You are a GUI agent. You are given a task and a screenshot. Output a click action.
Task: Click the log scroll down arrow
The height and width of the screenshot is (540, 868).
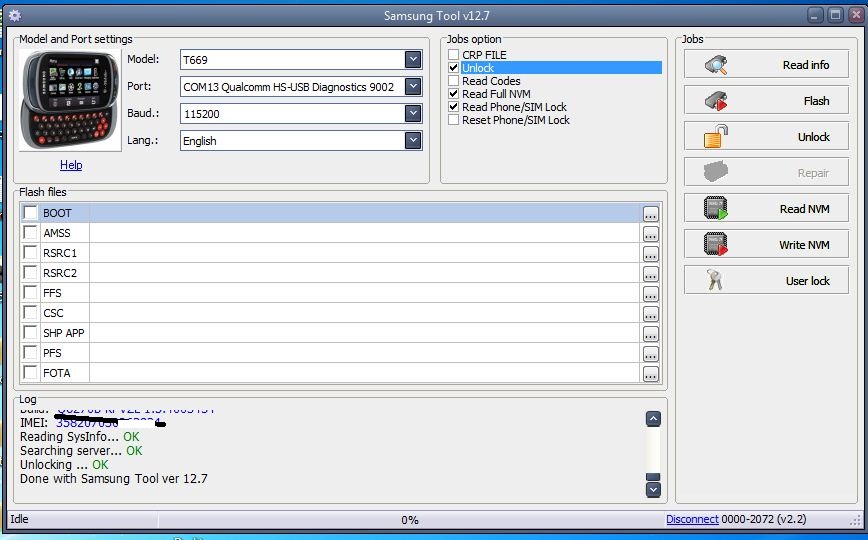coord(653,490)
